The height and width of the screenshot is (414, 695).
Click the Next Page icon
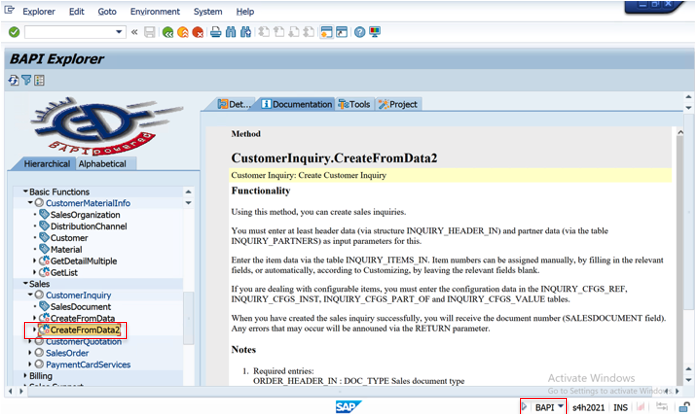click(294, 32)
